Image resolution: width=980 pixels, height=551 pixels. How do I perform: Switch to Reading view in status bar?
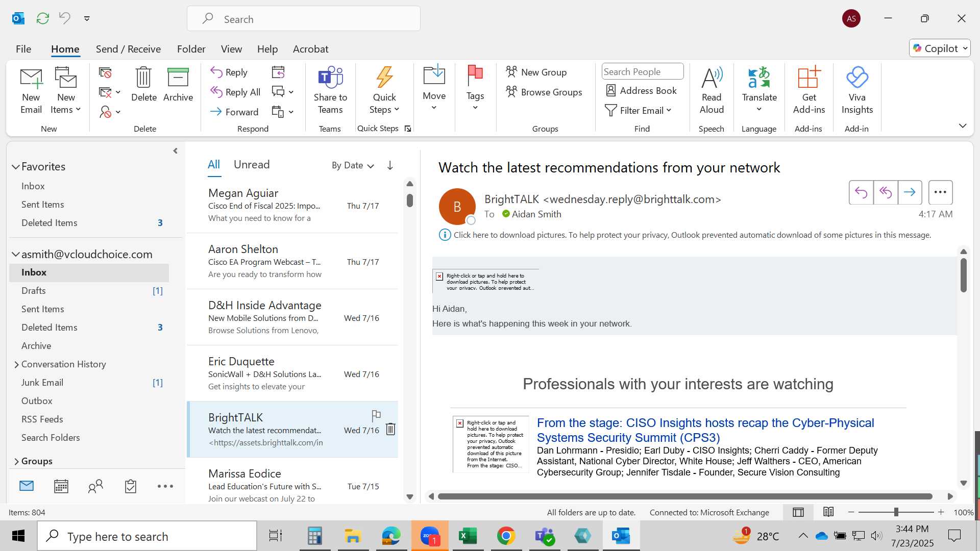828,512
